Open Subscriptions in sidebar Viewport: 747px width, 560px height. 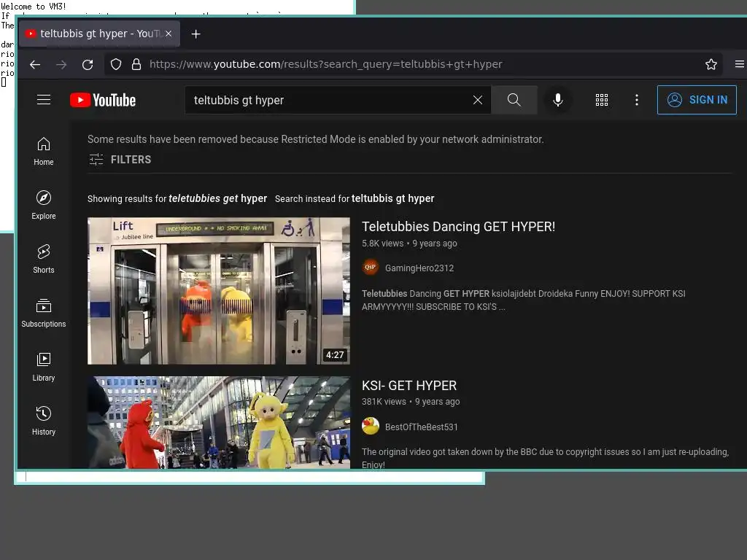click(44, 313)
